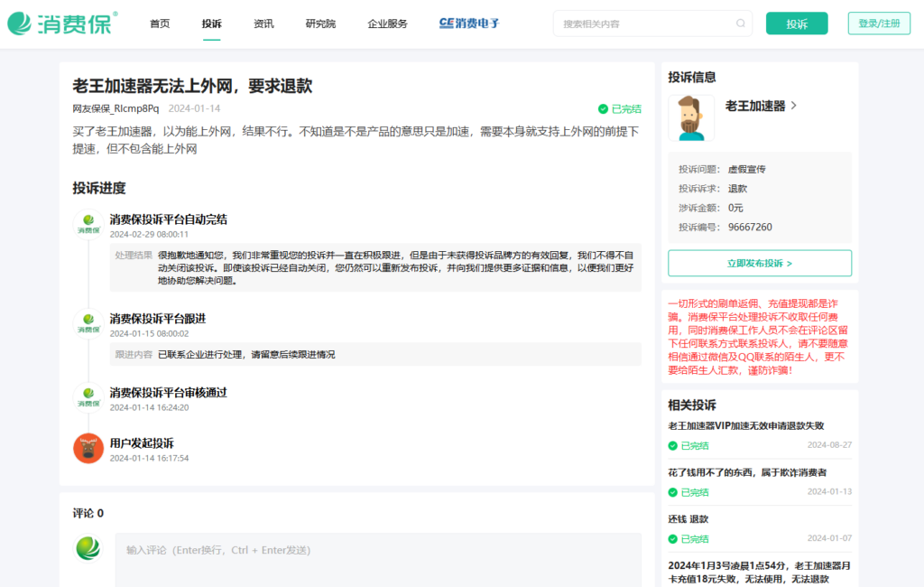Click the 消费保 avatar beside 平台跟进
Image resolution: width=924 pixels, height=587 pixels.
click(x=88, y=322)
